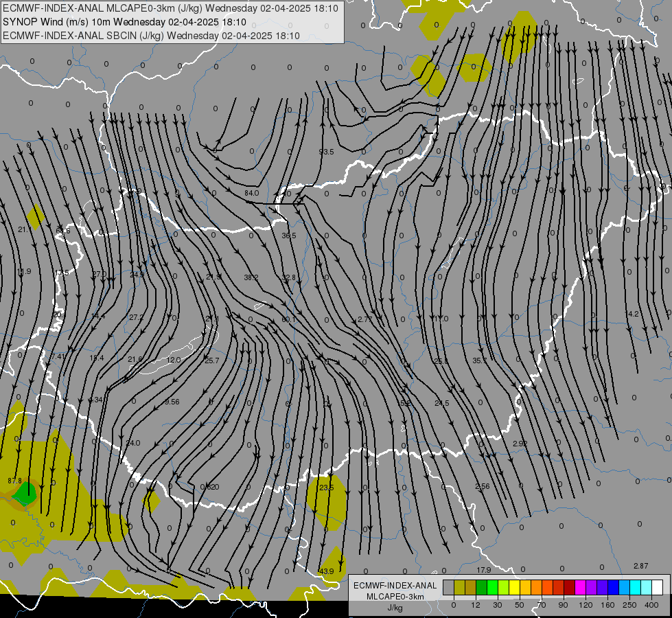
Task: Select the magenta legend swatch
Action: [x=580, y=587]
